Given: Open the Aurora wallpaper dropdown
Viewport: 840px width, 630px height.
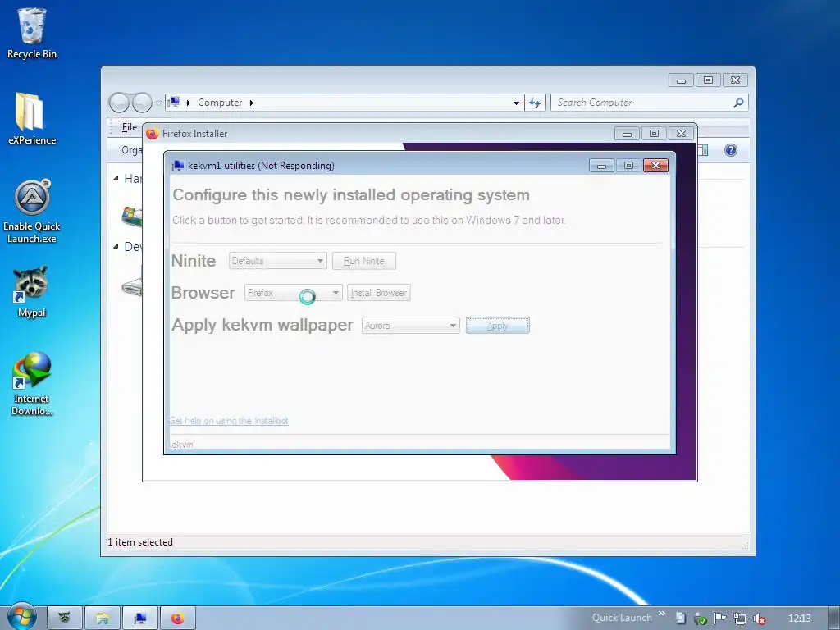Looking at the screenshot, I should [411, 325].
